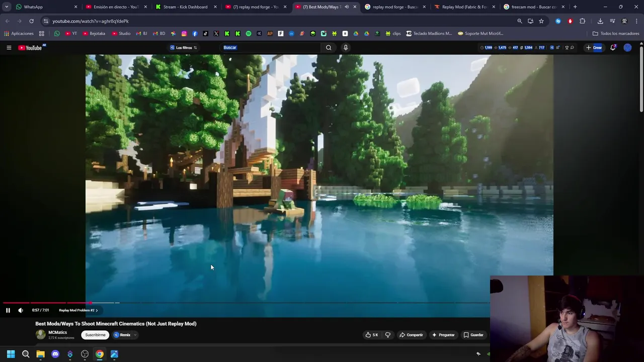Dislike the video with thumbs down

(x=388, y=335)
